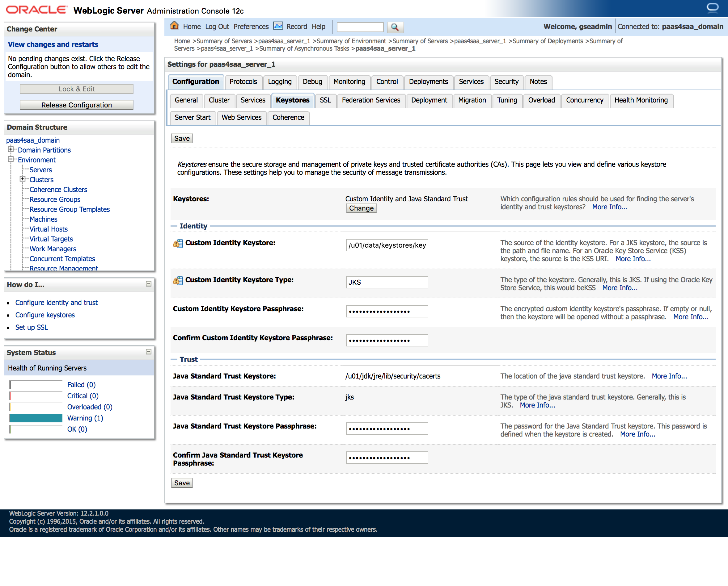Open the Configure keystores help link
The width and height of the screenshot is (728, 586).
[45, 315]
